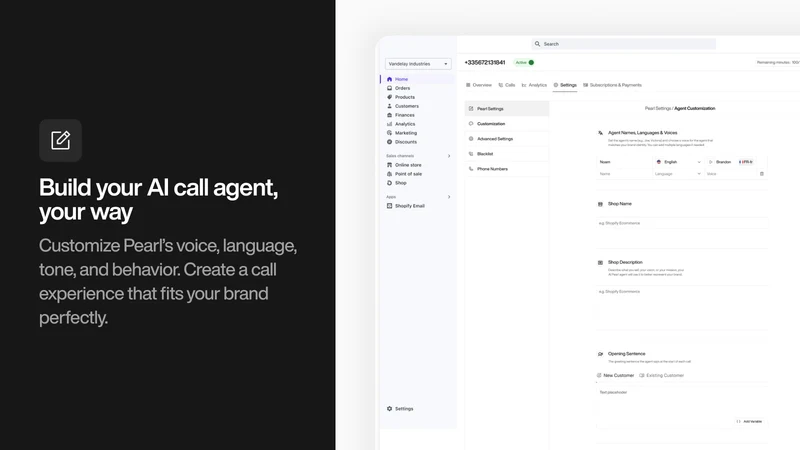The height and width of the screenshot is (450, 800).
Task: Open Customization in settings menu
Action: tap(507, 123)
